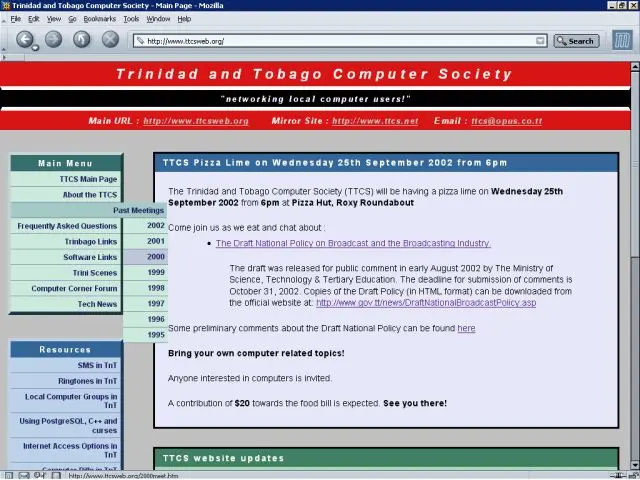Open the File menu
Image resolution: width=640 pixels, height=480 pixels.
[x=16, y=19]
